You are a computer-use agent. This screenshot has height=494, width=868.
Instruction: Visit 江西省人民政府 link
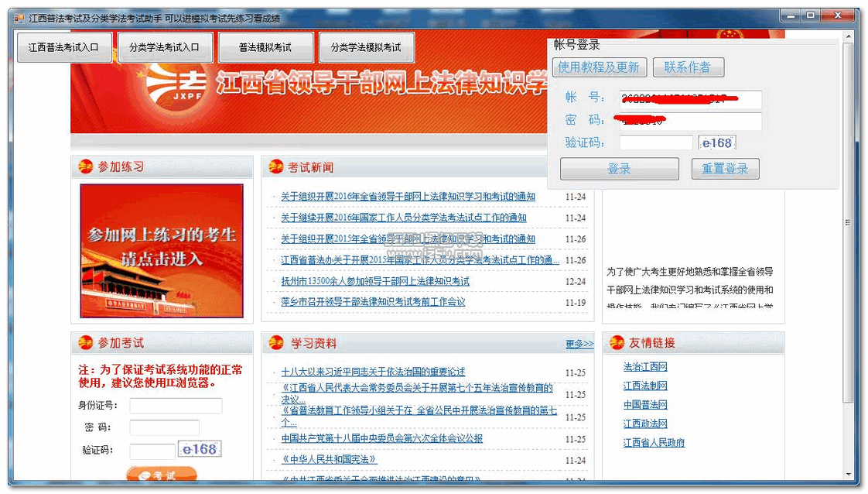[654, 442]
